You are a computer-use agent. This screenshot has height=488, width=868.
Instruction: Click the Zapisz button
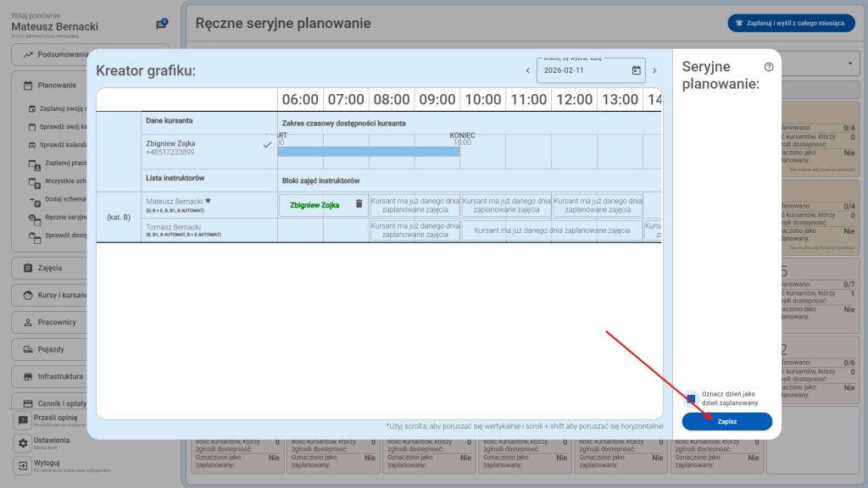726,421
